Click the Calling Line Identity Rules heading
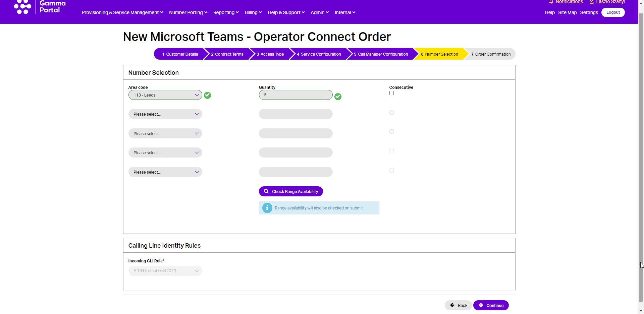 [164, 246]
